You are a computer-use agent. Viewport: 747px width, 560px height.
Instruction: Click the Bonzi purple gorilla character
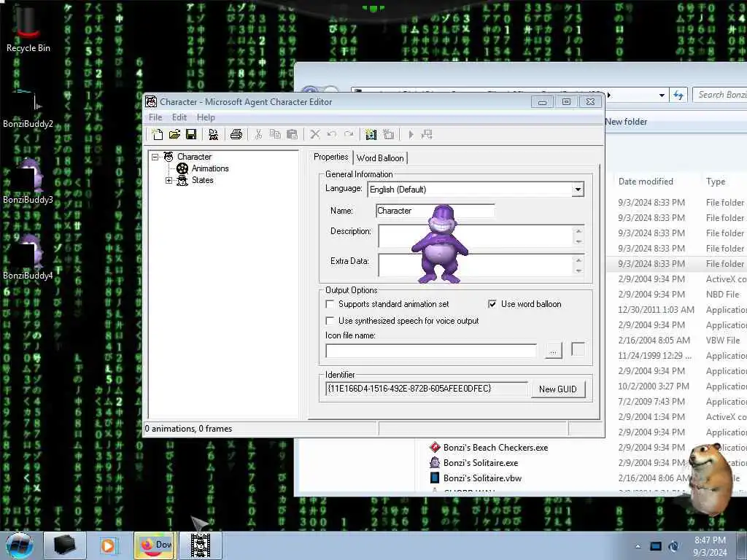coord(439,244)
